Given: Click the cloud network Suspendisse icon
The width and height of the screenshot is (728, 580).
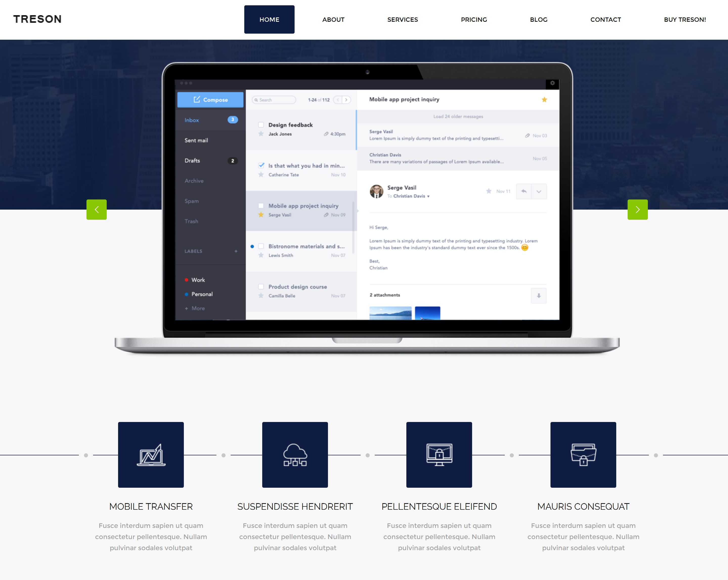Looking at the screenshot, I should point(295,455).
